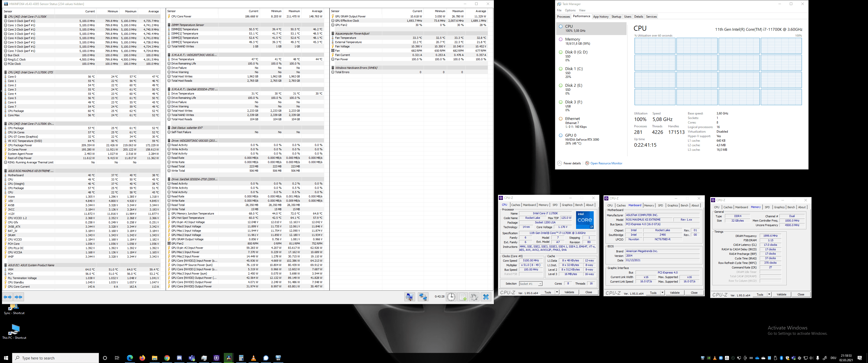Open the Options menu in Task Manager
The image size is (868, 363).
(x=570, y=10)
